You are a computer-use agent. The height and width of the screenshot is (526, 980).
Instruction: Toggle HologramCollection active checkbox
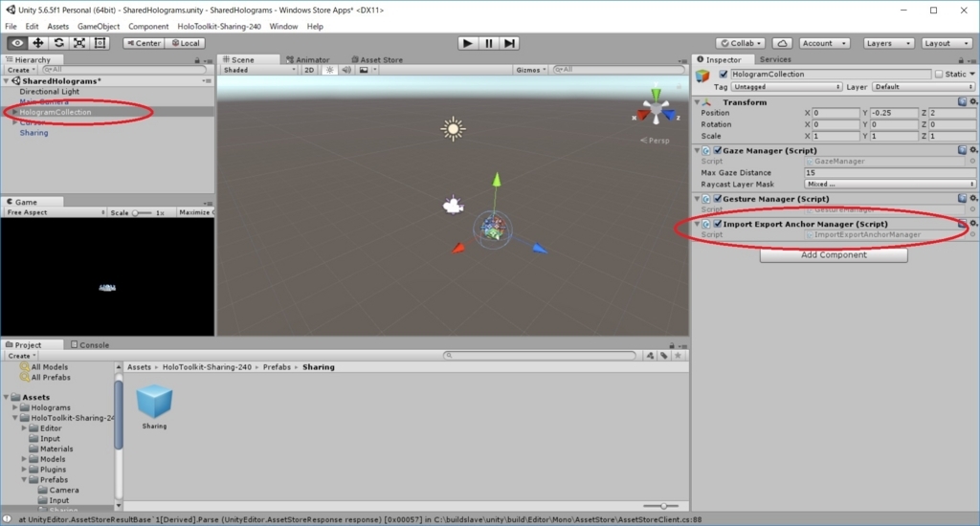724,75
